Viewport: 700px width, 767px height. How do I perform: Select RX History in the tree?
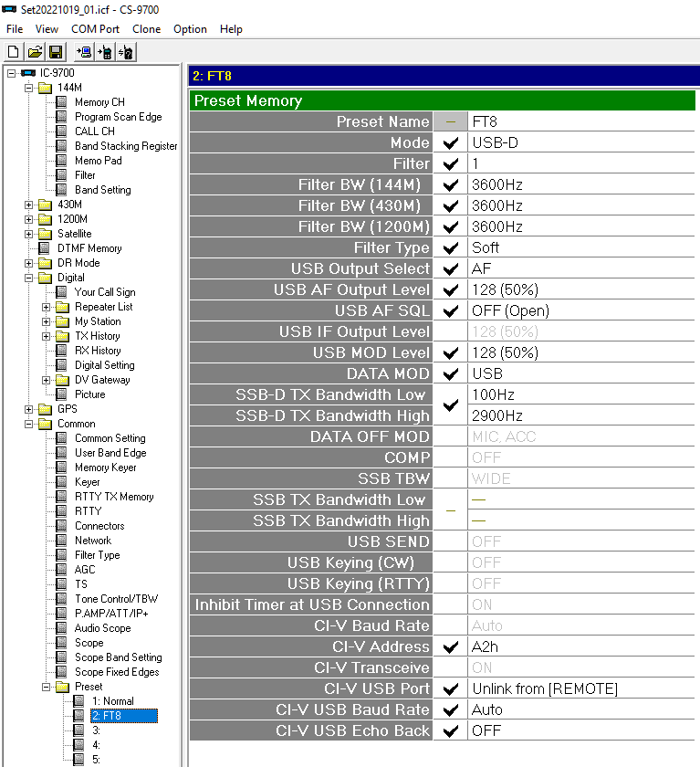pos(98,351)
